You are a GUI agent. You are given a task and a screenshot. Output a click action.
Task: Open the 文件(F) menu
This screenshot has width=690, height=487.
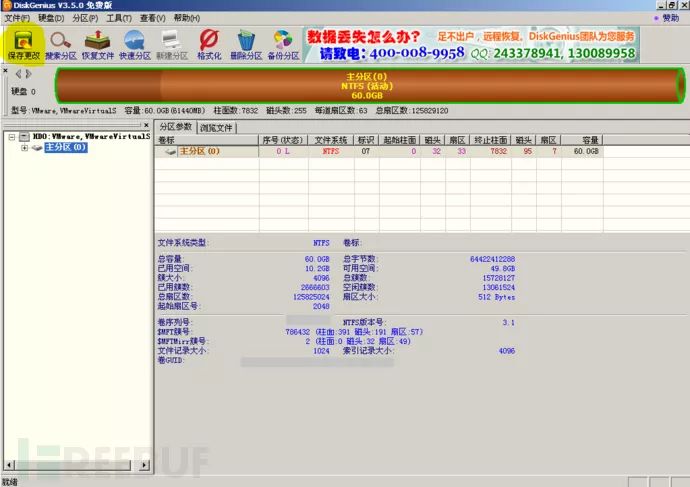(17, 18)
